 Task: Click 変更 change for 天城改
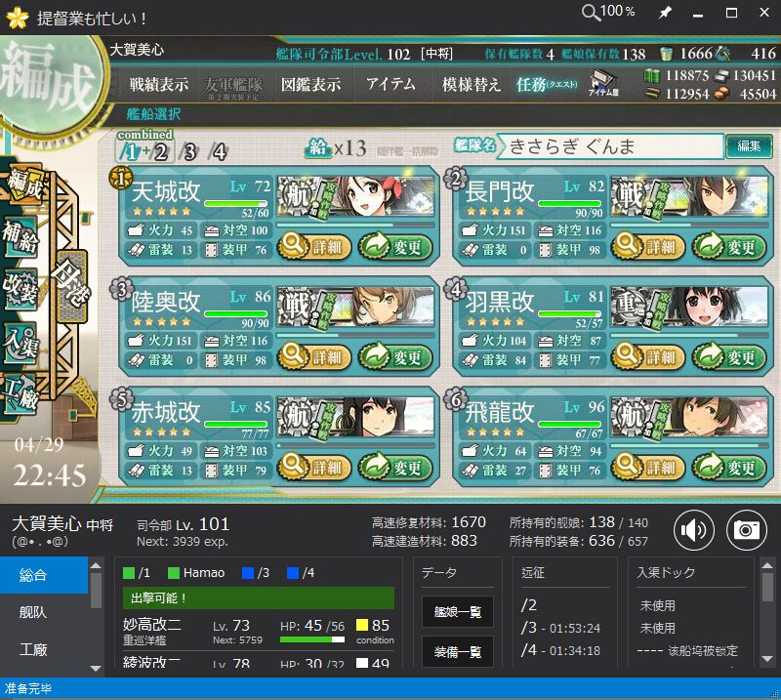tap(395, 247)
